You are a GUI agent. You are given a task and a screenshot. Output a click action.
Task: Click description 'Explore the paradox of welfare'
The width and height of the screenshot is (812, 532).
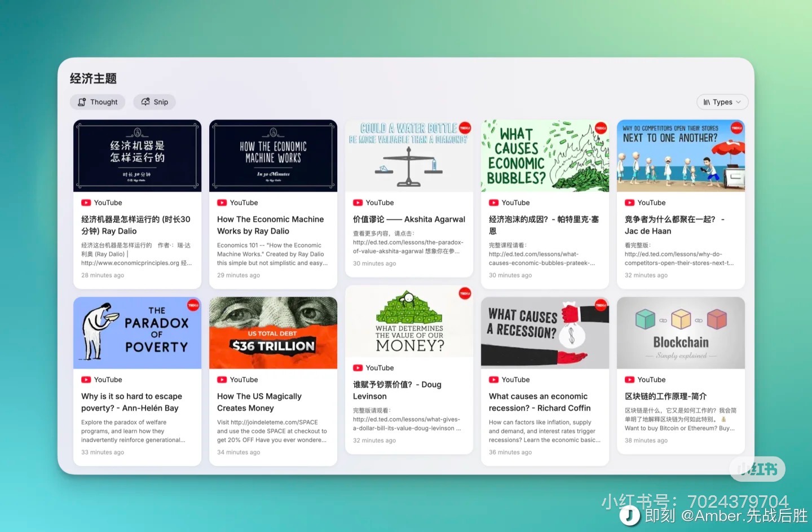click(x=133, y=431)
